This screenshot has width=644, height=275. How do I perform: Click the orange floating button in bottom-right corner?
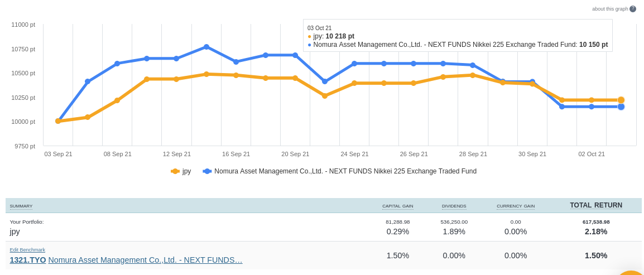click(x=631, y=272)
